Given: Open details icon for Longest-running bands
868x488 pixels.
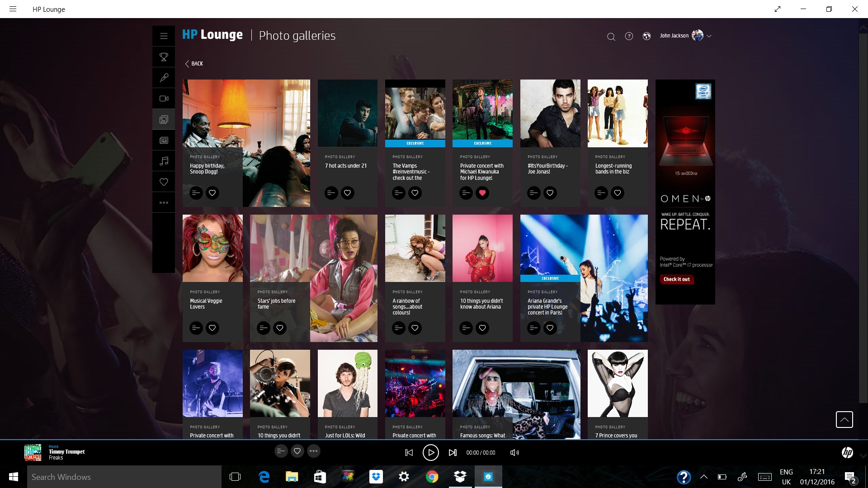Looking at the screenshot, I should click(x=601, y=193).
